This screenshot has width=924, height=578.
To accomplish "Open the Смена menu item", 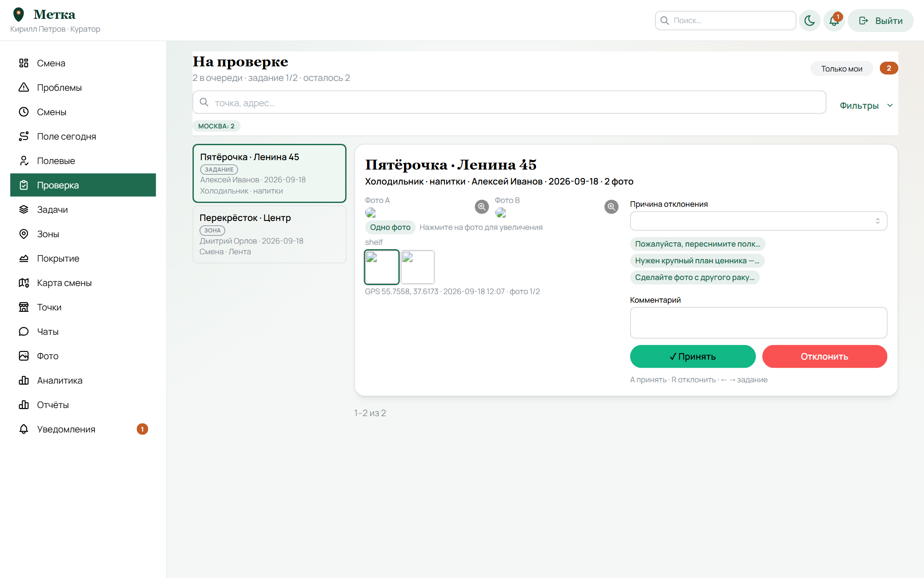I will point(83,63).
